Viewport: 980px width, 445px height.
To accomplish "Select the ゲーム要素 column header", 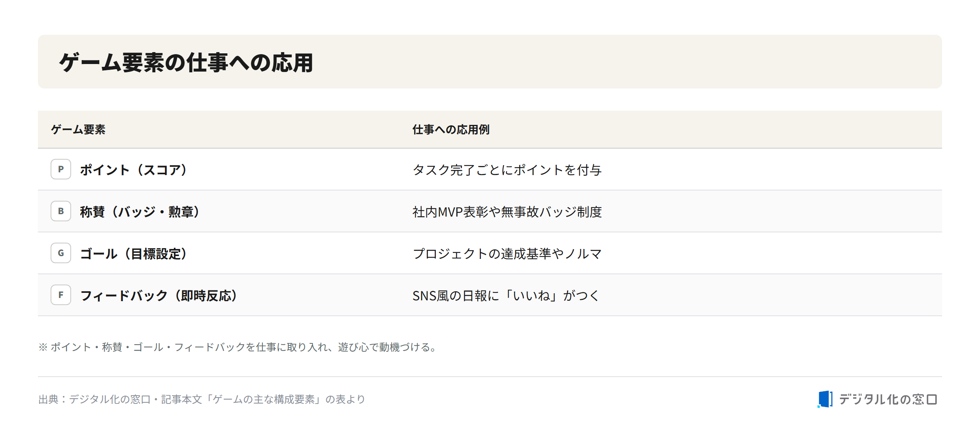I will (x=78, y=130).
